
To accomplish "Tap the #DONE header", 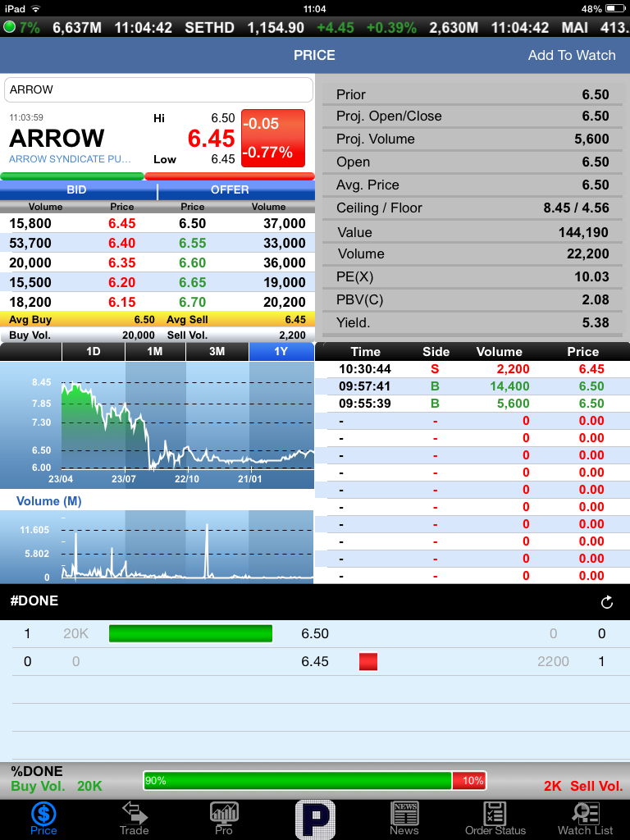I will (x=34, y=600).
